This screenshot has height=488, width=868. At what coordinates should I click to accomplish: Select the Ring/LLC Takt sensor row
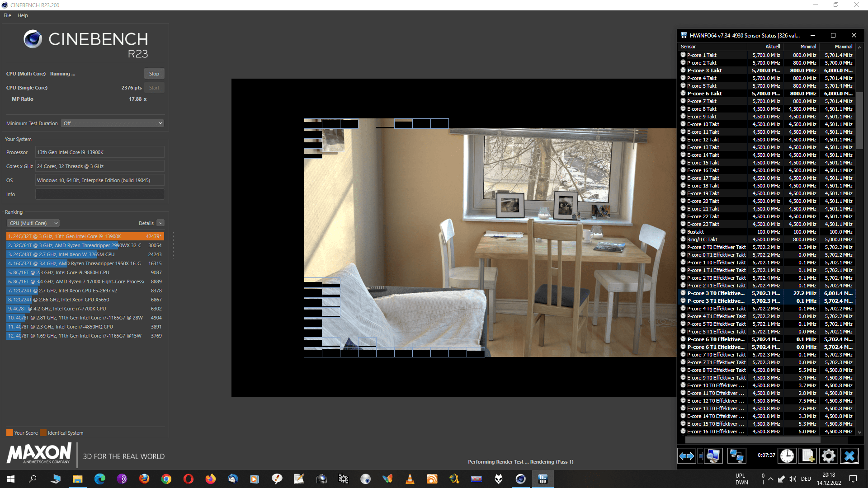(767, 239)
